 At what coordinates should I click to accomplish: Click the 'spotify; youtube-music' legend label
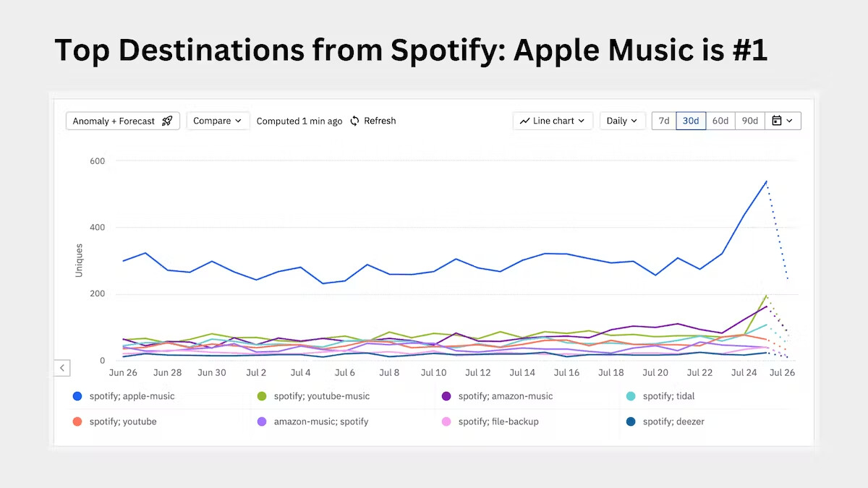[322, 396]
